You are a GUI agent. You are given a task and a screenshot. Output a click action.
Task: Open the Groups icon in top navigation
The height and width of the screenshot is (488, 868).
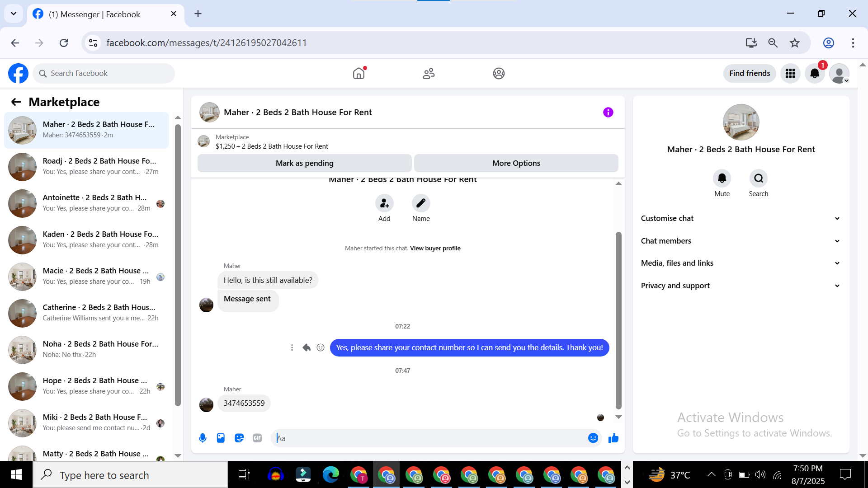[499, 73]
